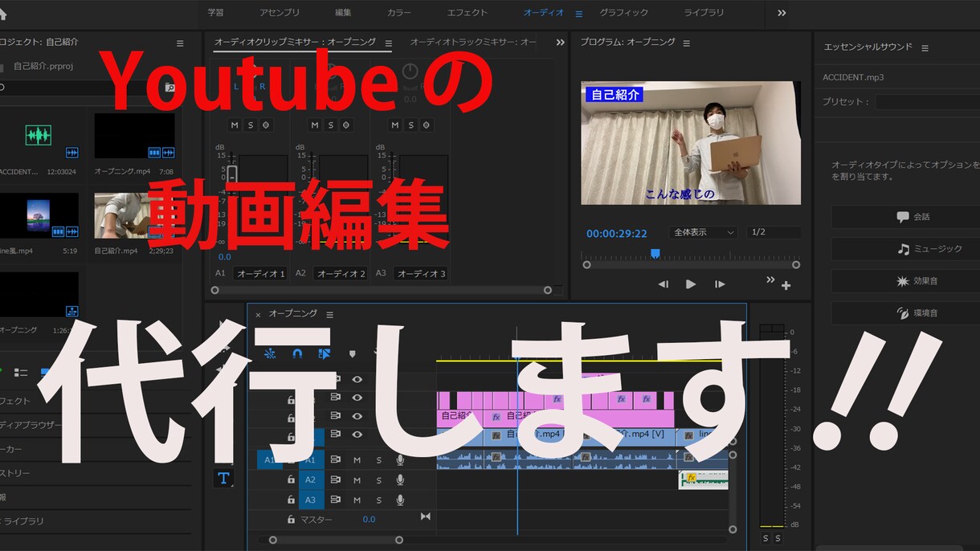Switch to the カラー workspace

(398, 13)
